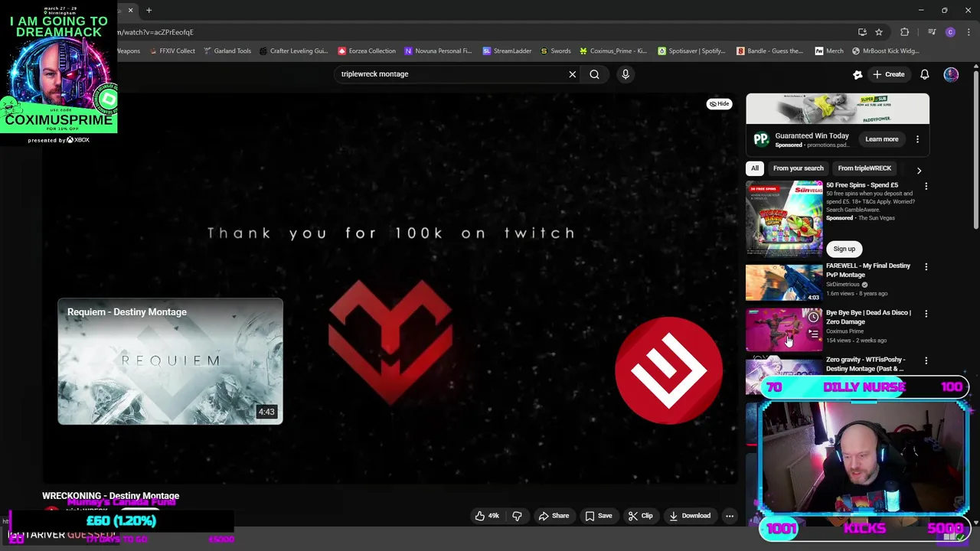Open the Merch bookmark
The height and width of the screenshot is (551, 980).
click(x=829, y=51)
